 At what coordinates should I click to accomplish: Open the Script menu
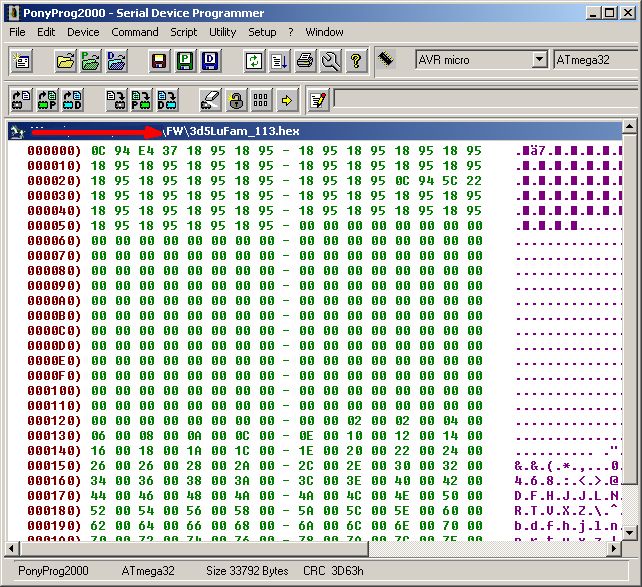(183, 32)
